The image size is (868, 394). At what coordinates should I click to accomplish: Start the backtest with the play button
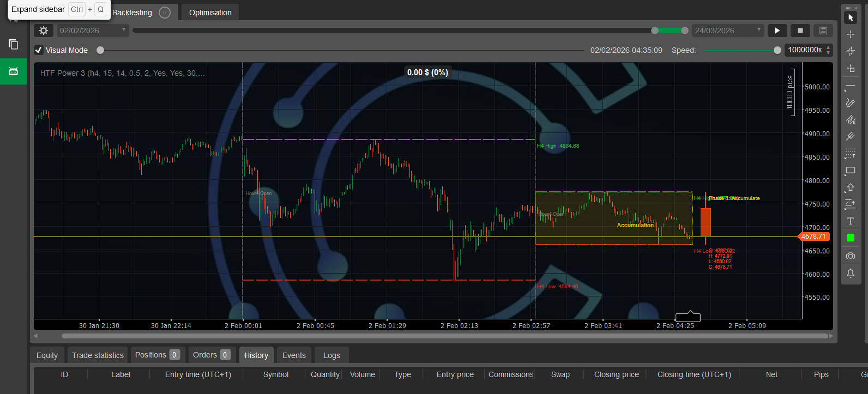click(777, 31)
